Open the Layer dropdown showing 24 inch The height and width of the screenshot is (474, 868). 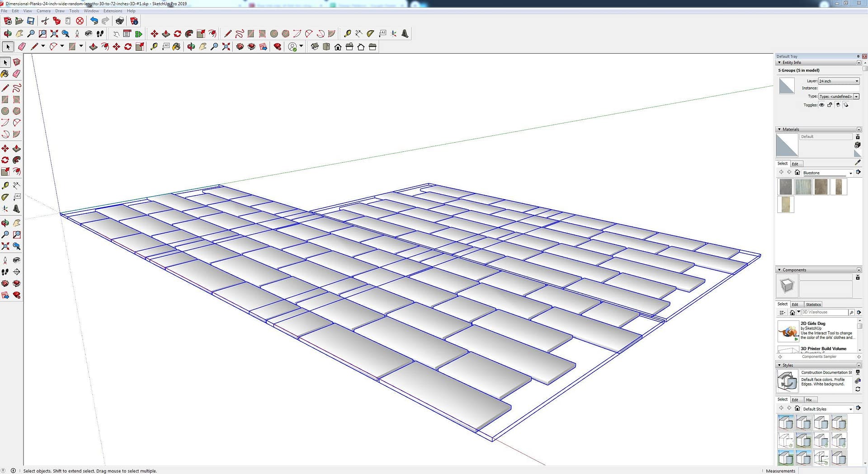(x=839, y=81)
